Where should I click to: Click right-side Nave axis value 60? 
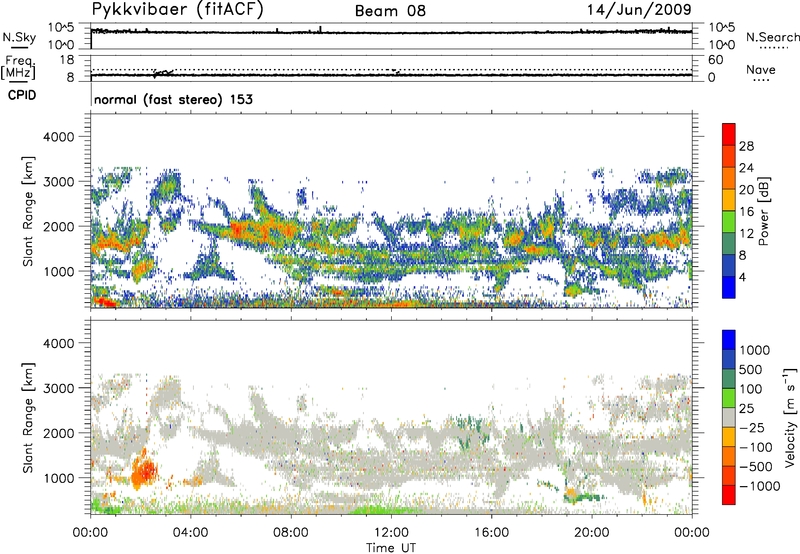click(715, 60)
